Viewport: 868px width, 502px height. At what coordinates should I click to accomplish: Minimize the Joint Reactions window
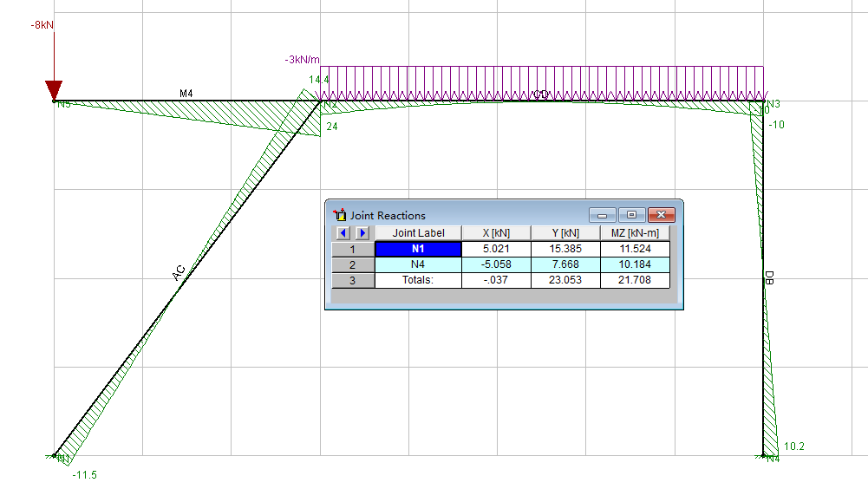coord(602,215)
